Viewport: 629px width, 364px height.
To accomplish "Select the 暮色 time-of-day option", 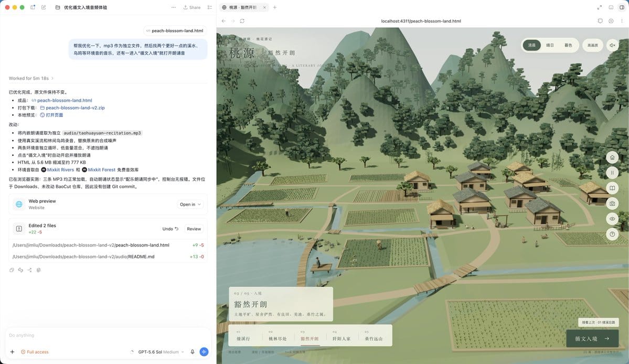I will [568, 45].
